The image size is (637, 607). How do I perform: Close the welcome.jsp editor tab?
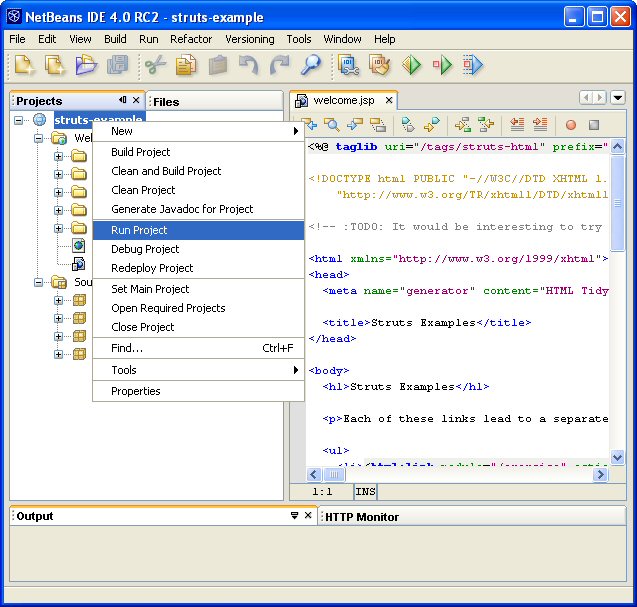[389, 100]
